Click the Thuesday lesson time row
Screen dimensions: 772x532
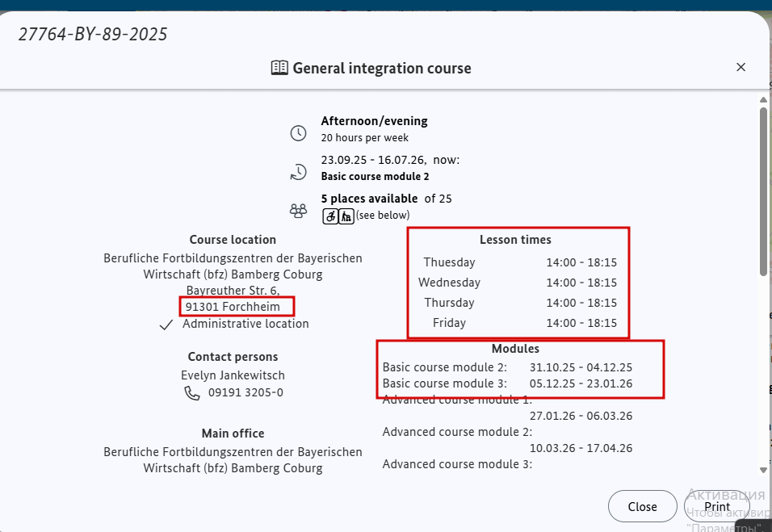pyautogui.click(x=518, y=262)
